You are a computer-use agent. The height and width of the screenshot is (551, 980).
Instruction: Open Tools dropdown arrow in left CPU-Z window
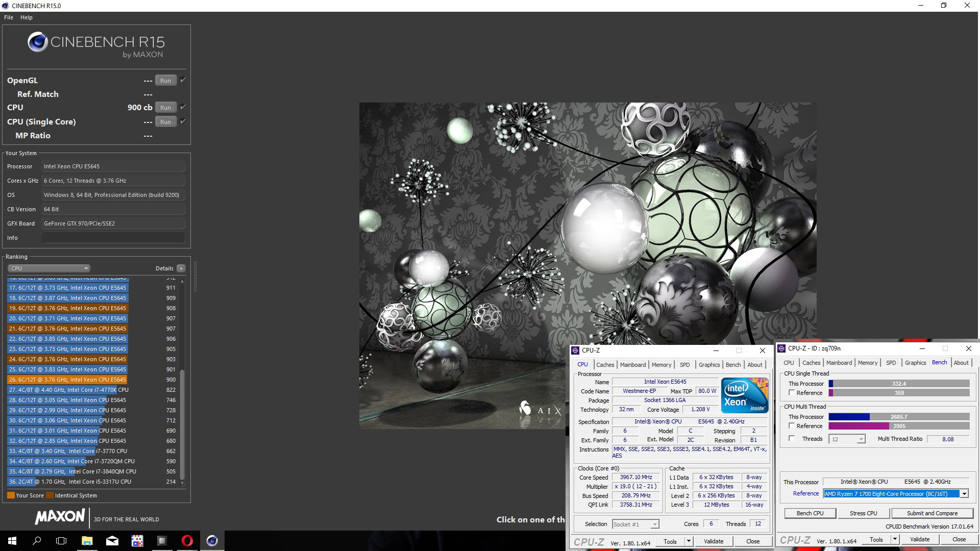688,542
